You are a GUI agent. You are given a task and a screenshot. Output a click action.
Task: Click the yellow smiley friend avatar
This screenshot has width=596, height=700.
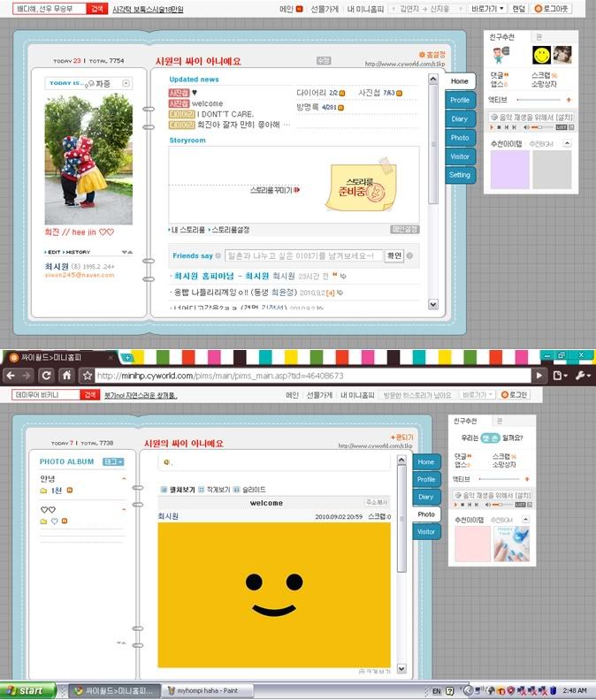pos(540,55)
